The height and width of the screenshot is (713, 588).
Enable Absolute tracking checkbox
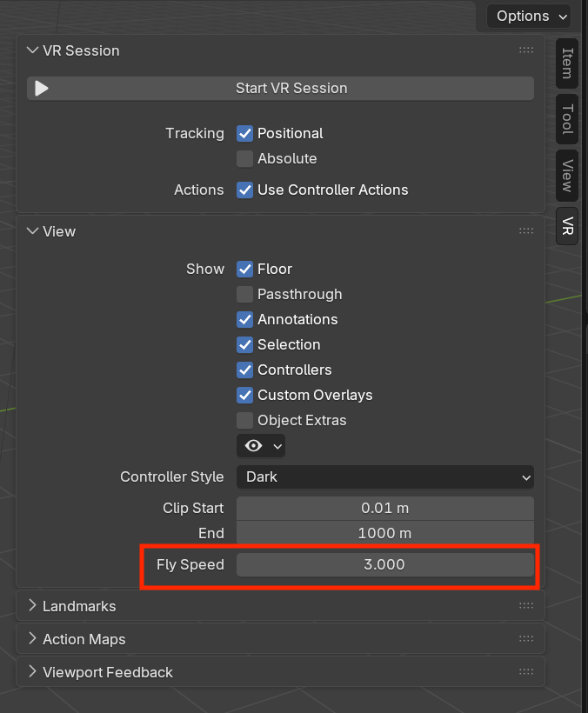(245, 159)
